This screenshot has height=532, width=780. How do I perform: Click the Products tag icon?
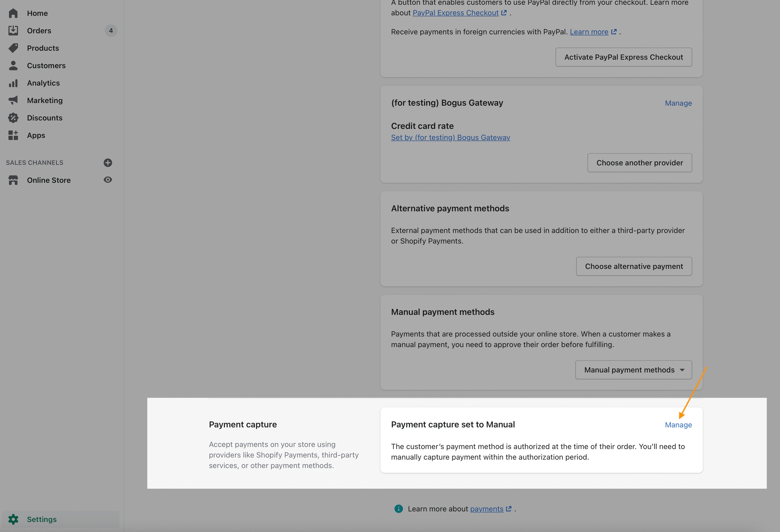[x=13, y=48]
